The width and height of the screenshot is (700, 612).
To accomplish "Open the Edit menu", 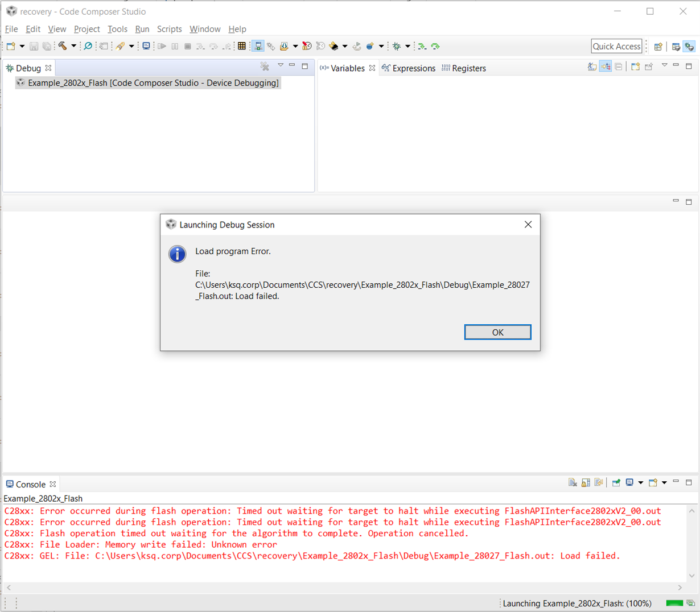I will (33, 29).
